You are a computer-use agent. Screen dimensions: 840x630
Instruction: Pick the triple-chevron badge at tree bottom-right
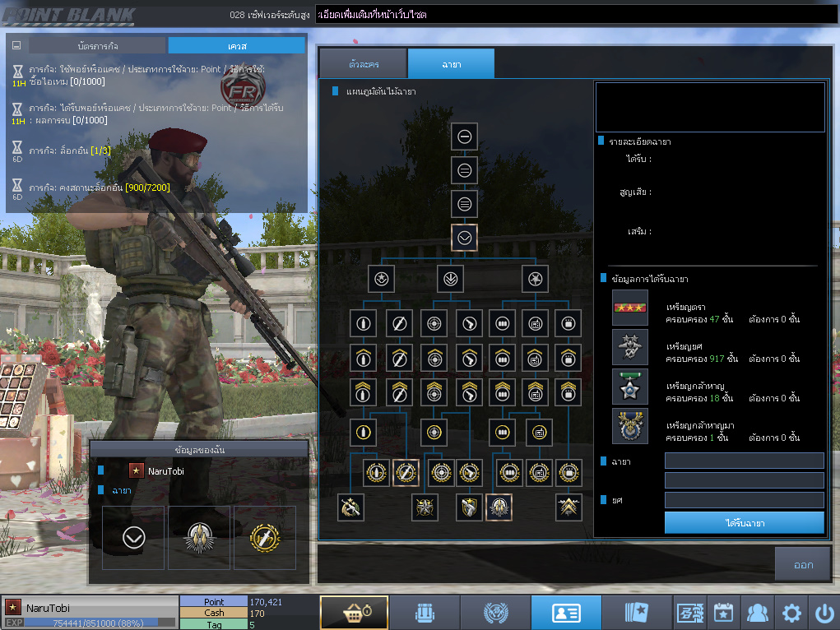[568, 507]
